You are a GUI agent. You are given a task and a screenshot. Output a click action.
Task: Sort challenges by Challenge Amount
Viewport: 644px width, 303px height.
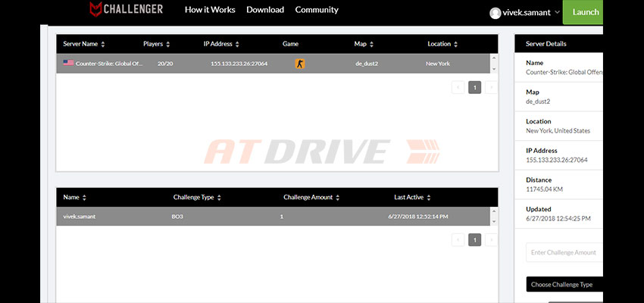coord(311,198)
